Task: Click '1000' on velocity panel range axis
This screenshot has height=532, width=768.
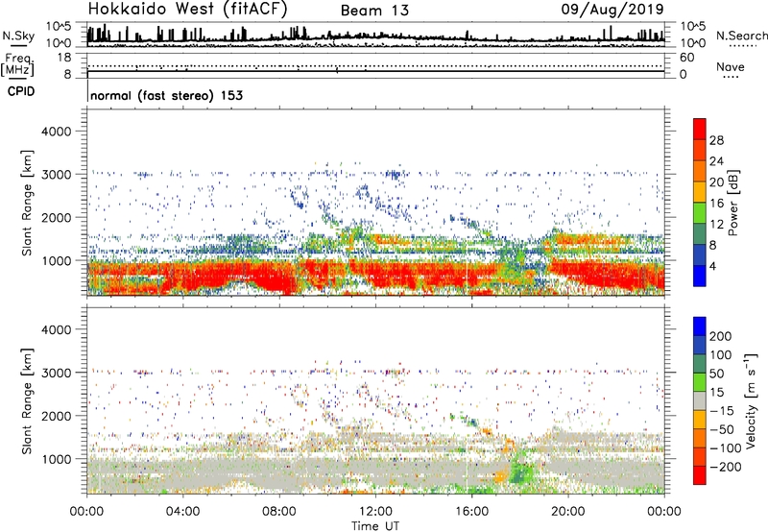Action: pyautogui.click(x=56, y=459)
